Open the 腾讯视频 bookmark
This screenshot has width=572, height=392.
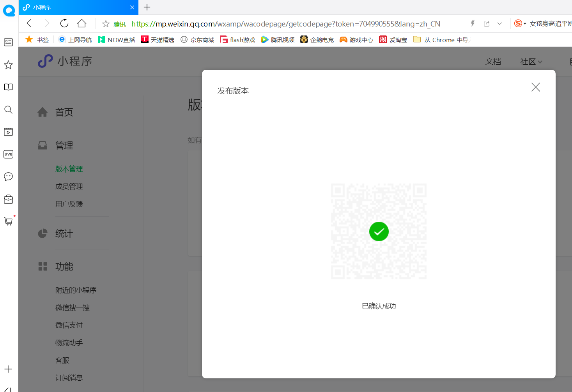point(278,40)
